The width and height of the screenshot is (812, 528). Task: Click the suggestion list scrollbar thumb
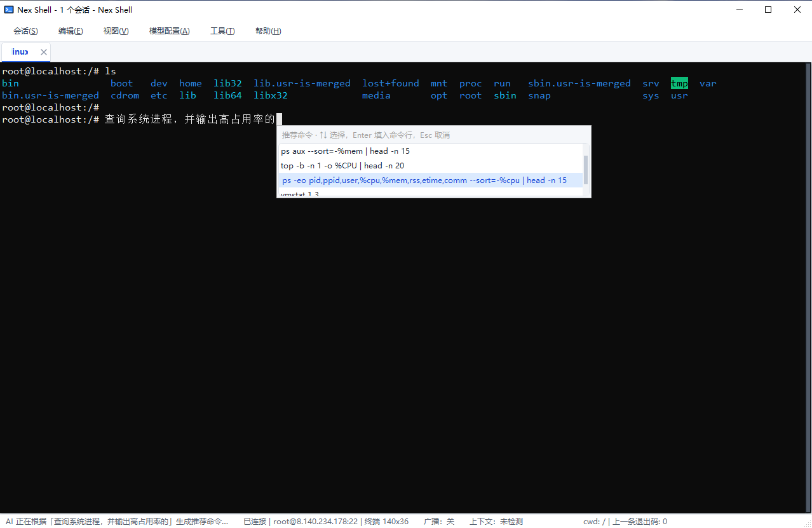(x=586, y=169)
